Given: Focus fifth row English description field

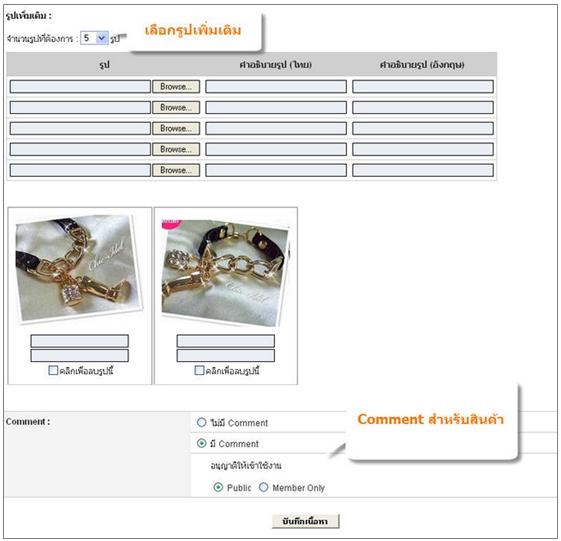Looking at the screenshot, I should point(423,170).
